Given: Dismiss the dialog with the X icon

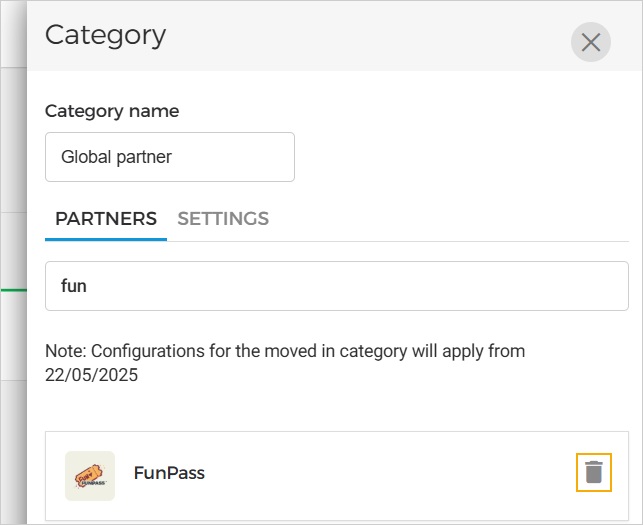Looking at the screenshot, I should pyautogui.click(x=590, y=42).
